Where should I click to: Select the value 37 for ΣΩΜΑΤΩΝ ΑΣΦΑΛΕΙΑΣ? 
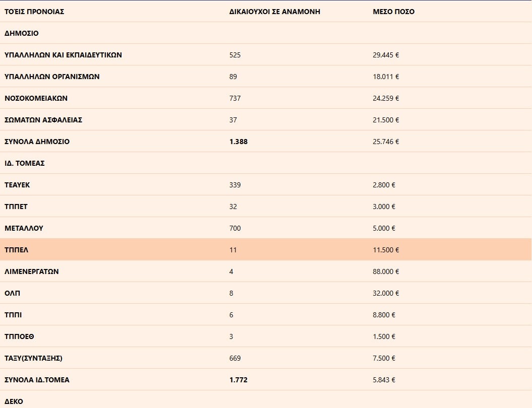(233, 120)
